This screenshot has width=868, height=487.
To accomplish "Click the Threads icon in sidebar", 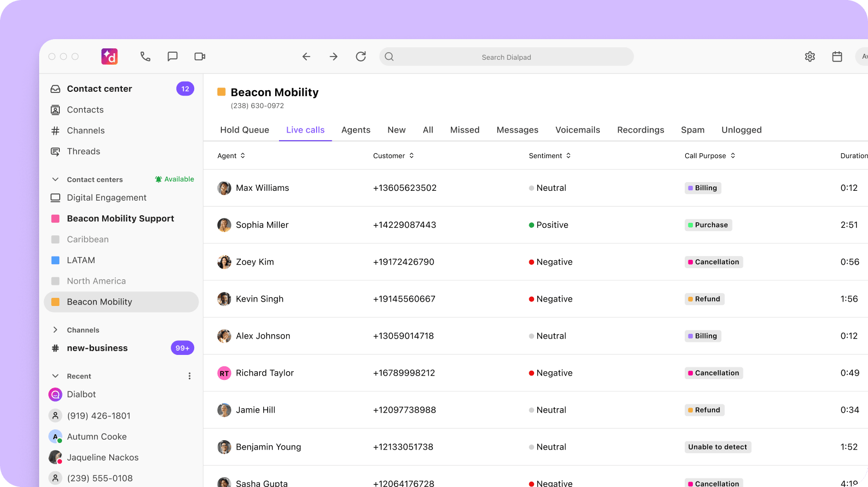I will click(55, 152).
